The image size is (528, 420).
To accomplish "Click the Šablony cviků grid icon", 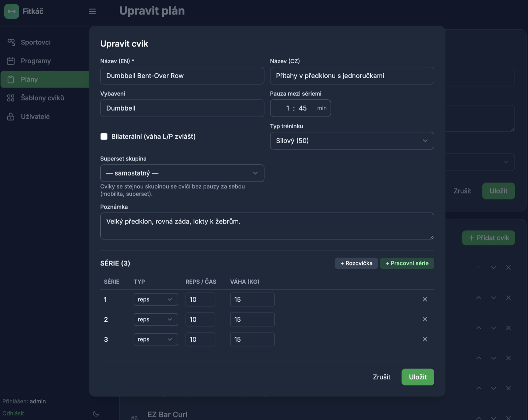I will coord(11,98).
